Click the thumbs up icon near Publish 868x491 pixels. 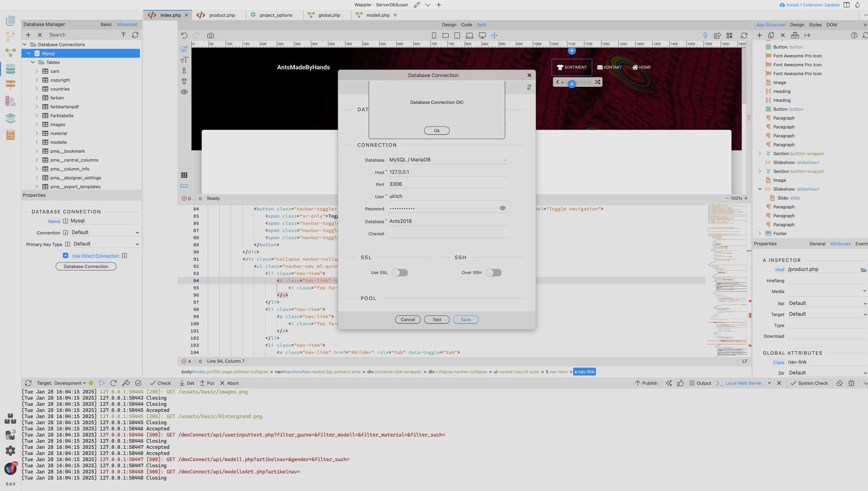680,383
